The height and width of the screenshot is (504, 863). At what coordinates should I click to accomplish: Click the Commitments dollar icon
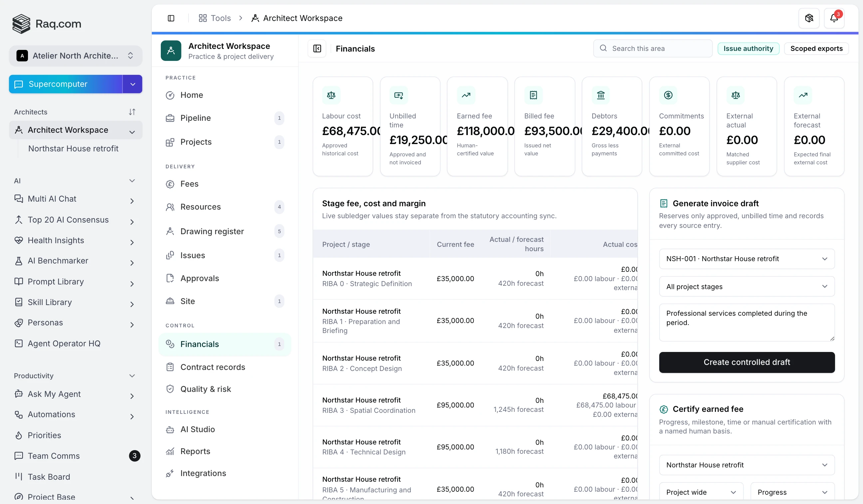[x=668, y=95]
